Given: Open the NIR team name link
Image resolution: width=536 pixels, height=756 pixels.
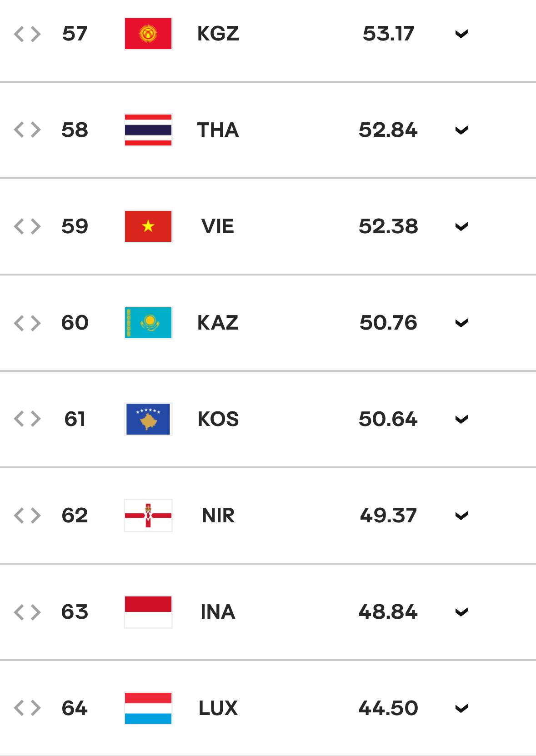Looking at the screenshot, I should (218, 516).
